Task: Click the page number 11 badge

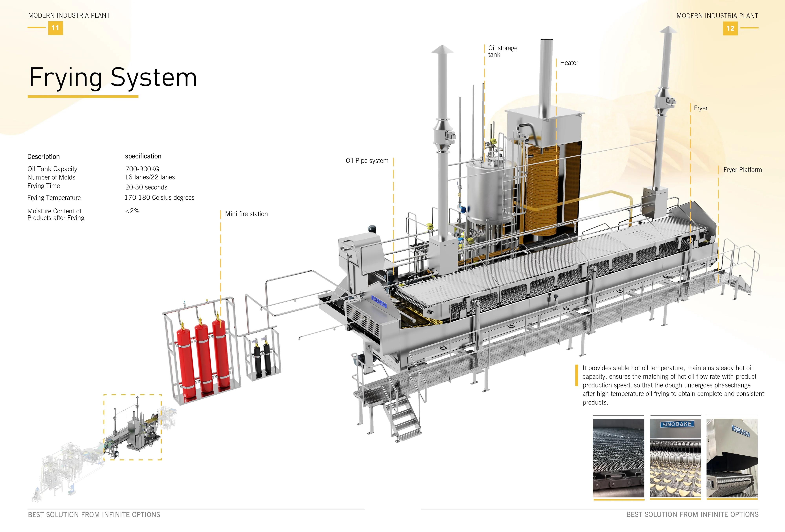Action: [55, 28]
